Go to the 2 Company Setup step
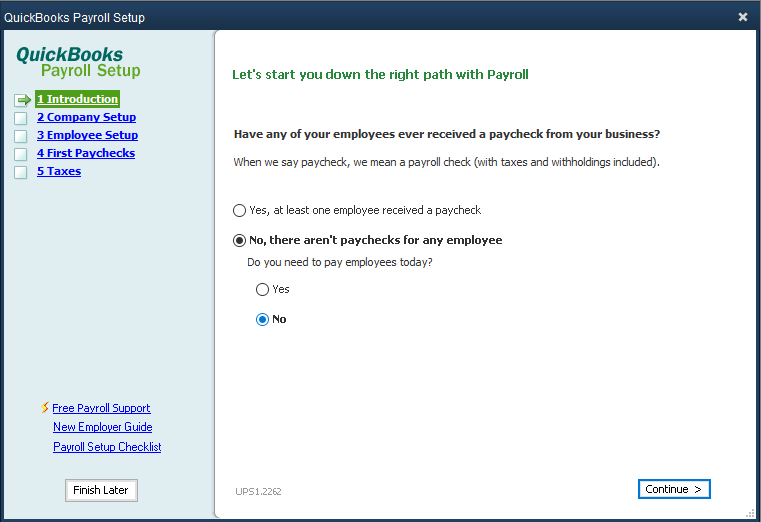The width and height of the screenshot is (761, 522). coord(86,117)
